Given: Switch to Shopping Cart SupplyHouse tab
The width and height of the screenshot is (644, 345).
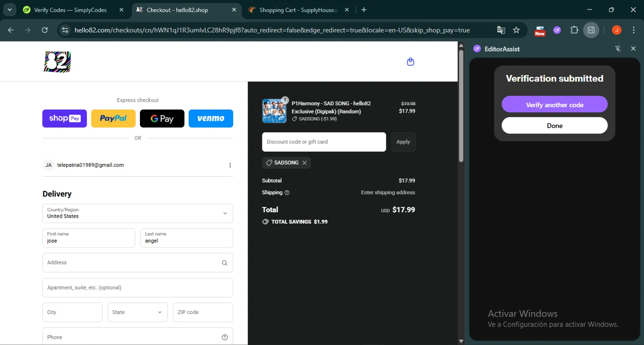Looking at the screenshot, I should pyautogui.click(x=299, y=10).
